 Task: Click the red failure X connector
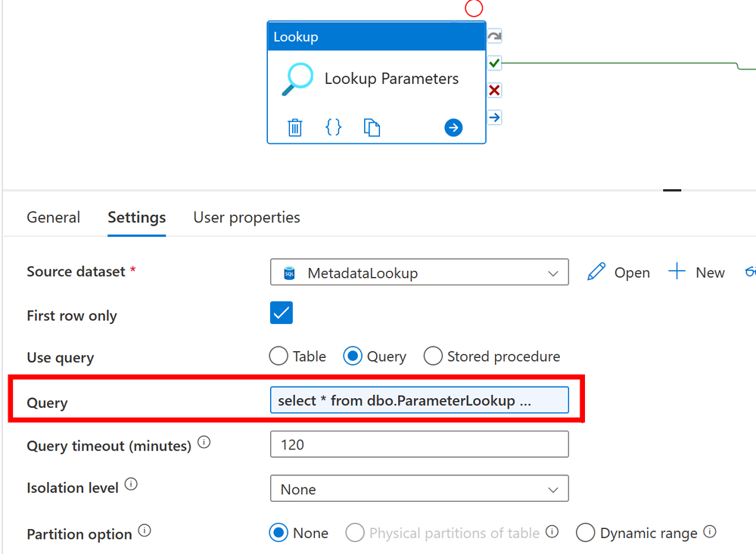[x=494, y=91]
